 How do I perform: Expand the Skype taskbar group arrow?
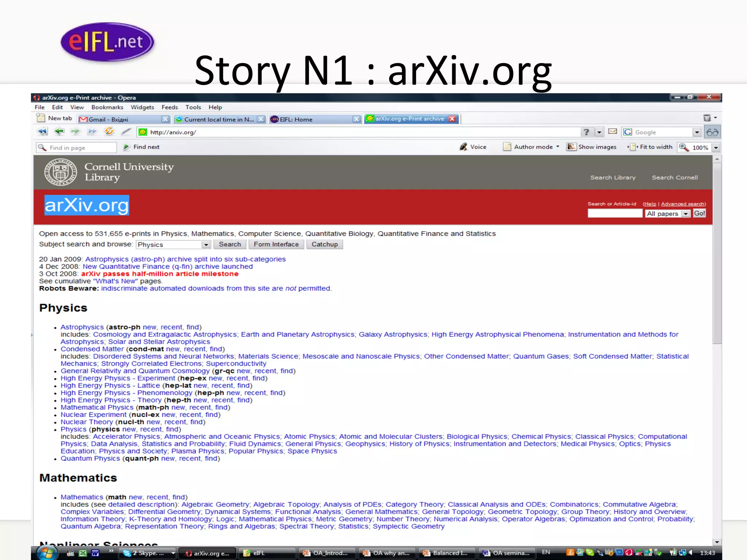coord(173,553)
